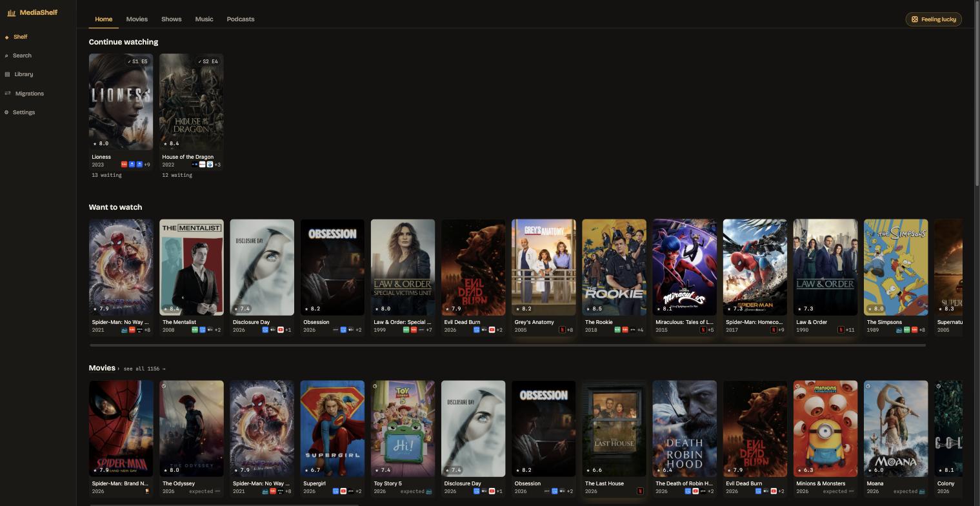Open the Music tab
Image resolution: width=980 pixels, height=506 pixels.
click(x=204, y=19)
